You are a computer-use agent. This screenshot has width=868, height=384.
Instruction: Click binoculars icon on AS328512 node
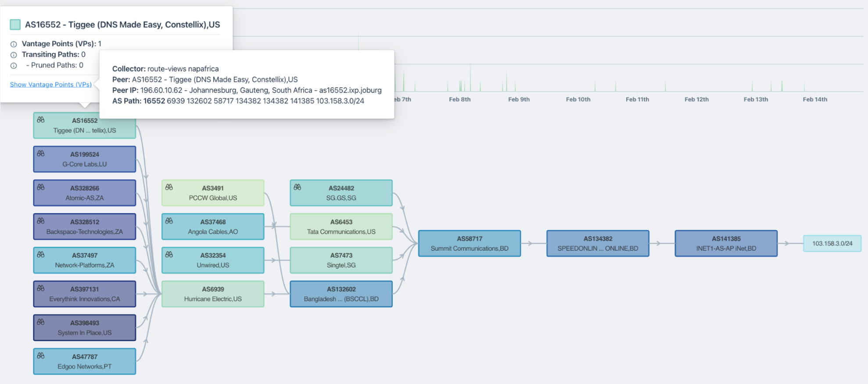coord(41,221)
